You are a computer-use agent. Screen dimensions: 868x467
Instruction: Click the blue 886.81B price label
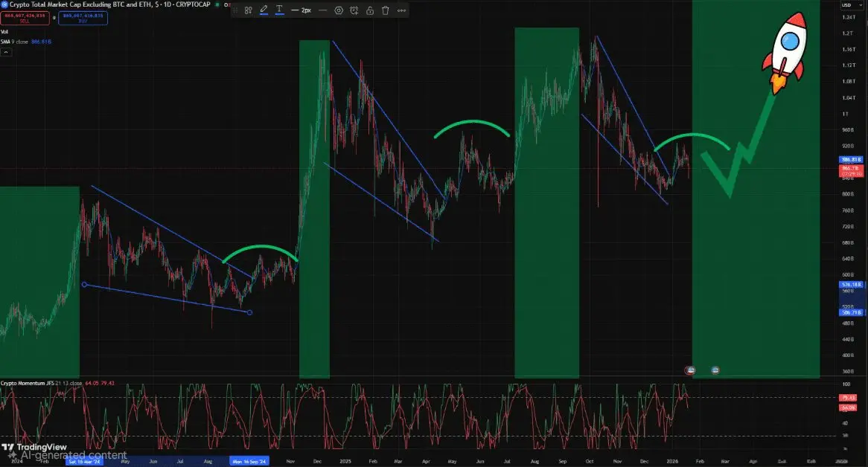click(x=852, y=160)
